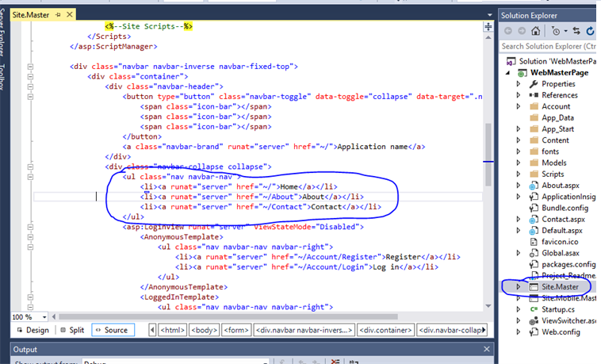Collapse the navbar-header div outlining region
Image resolution: width=601 pixels, height=364 pixels.
tap(30, 86)
